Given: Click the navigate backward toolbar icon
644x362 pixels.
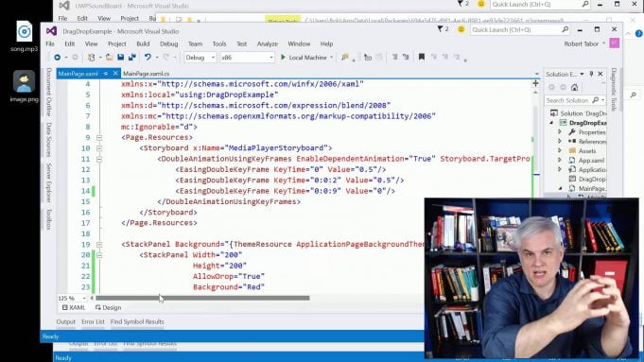Looking at the screenshot, I should pyautogui.click(x=57, y=58).
